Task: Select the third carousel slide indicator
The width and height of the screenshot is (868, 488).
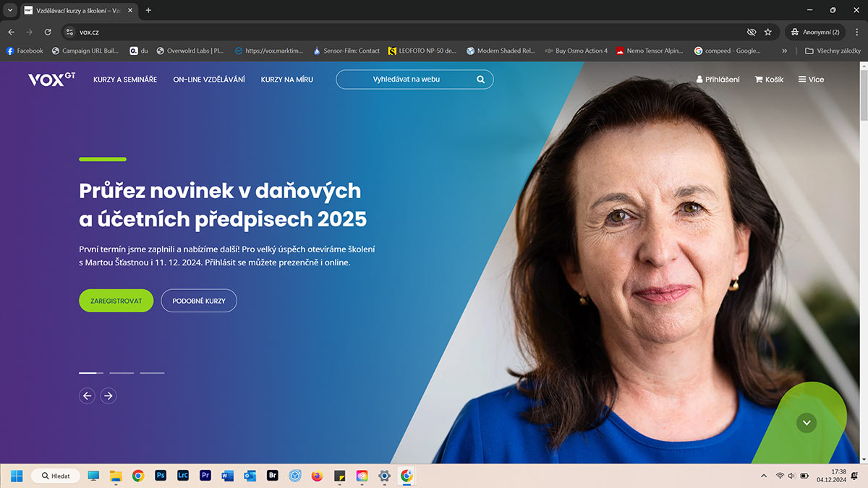Action: coord(152,373)
